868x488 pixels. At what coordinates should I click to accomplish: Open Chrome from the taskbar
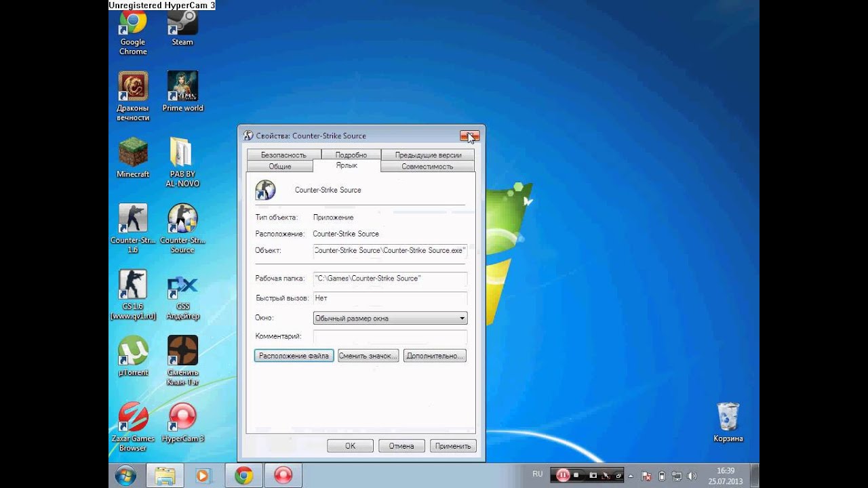(x=243, y=476)
